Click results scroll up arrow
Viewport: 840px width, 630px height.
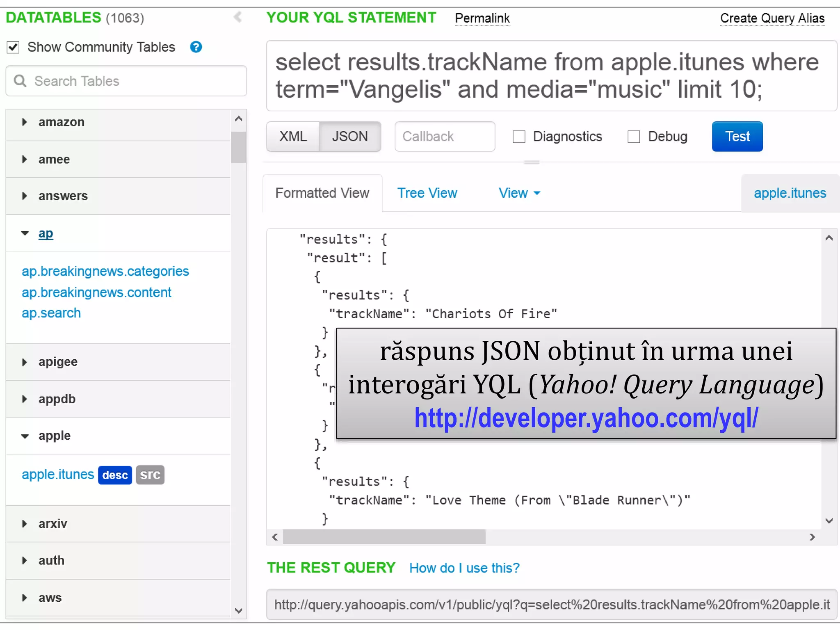pyautogui.click(x=829, y=238)
